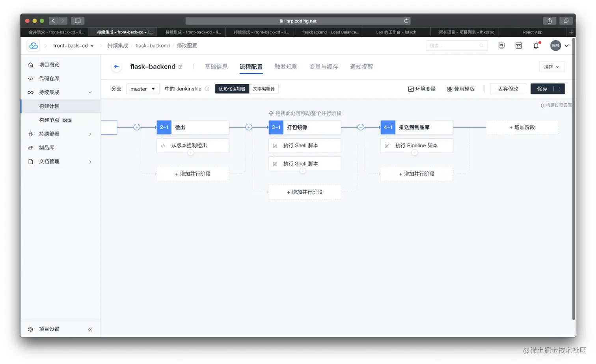Add a stage before the 3-1 打包镜像 stage
Screen dimensions: 596x364
click(x=249, y=127)
